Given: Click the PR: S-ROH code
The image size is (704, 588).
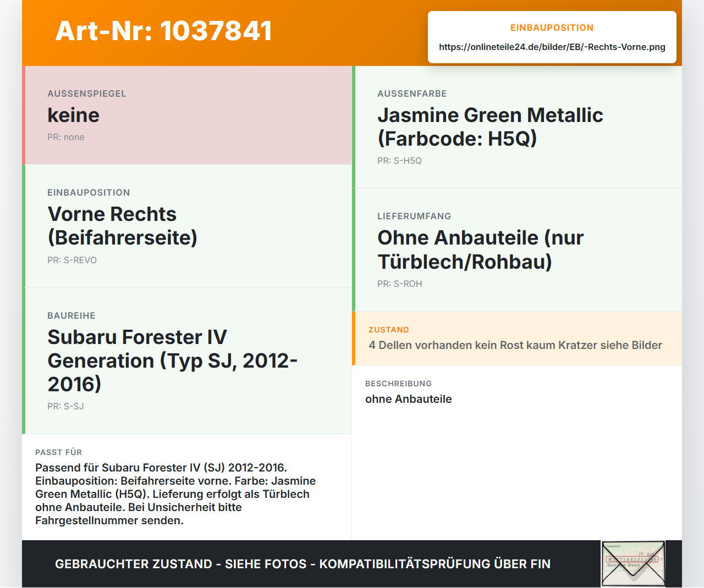Looking at the screenshot, I should (400, 284).
